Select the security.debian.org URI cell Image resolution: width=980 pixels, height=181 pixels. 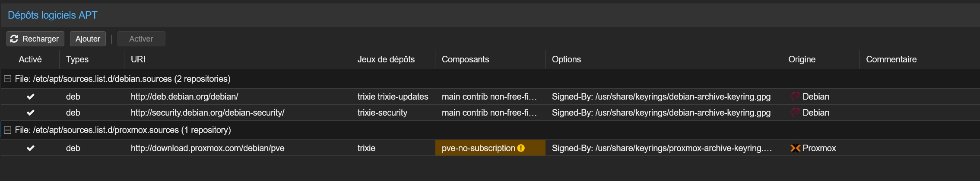[207, 113]
